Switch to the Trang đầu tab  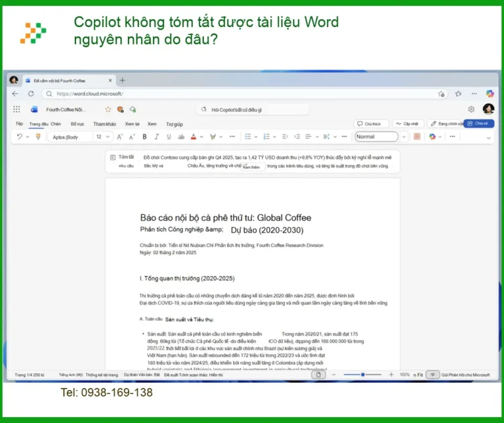tap(39, 124)
